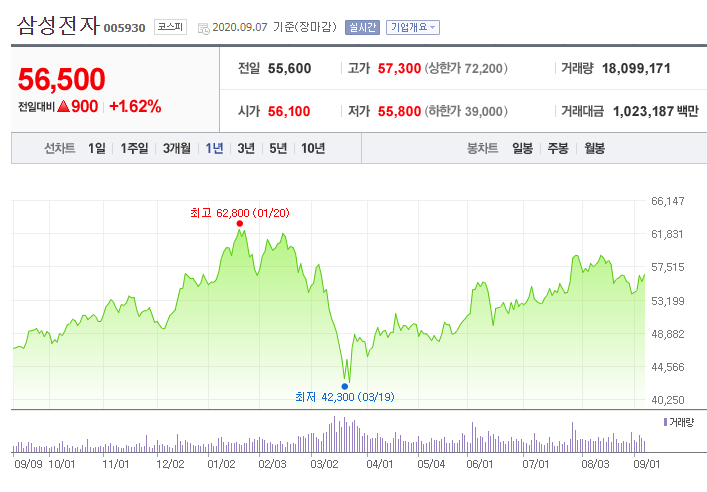Click the 상한가 72,200 text
This screenshot has height=492, width=707.
(x=466, y=69)
